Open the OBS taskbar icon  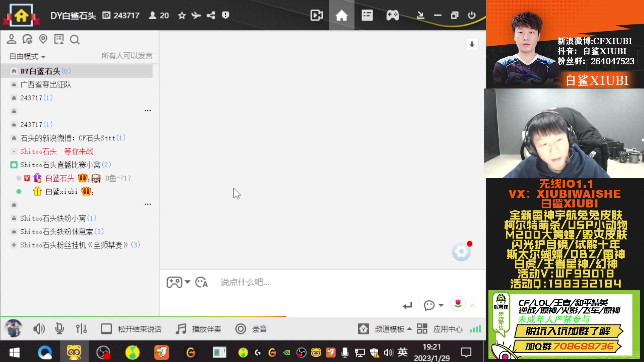[x=103, y=352]
